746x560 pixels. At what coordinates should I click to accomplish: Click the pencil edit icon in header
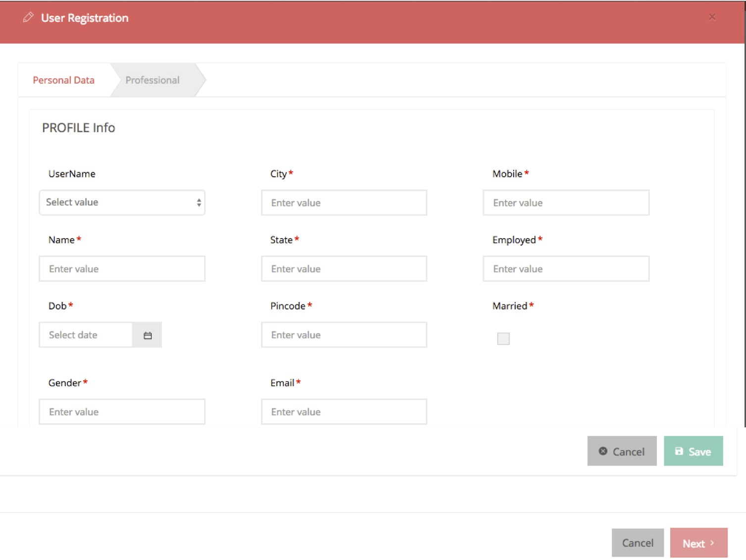click(28, 17)
